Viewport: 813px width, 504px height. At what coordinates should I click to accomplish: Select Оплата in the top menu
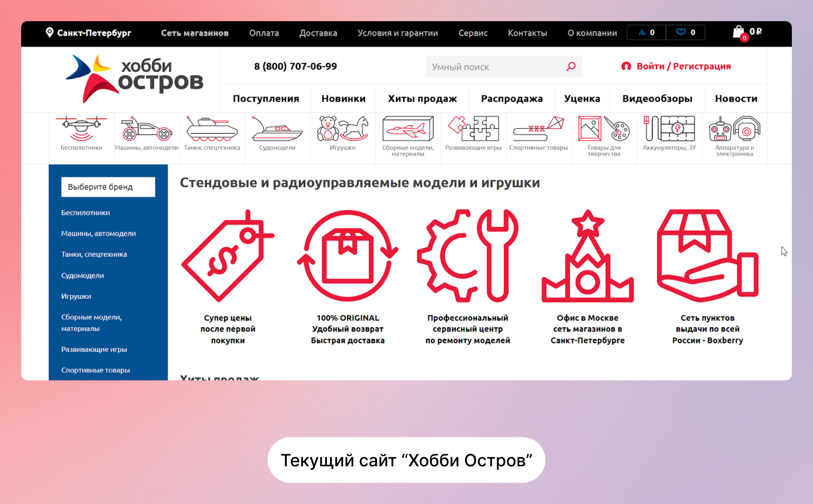point(263,33)
